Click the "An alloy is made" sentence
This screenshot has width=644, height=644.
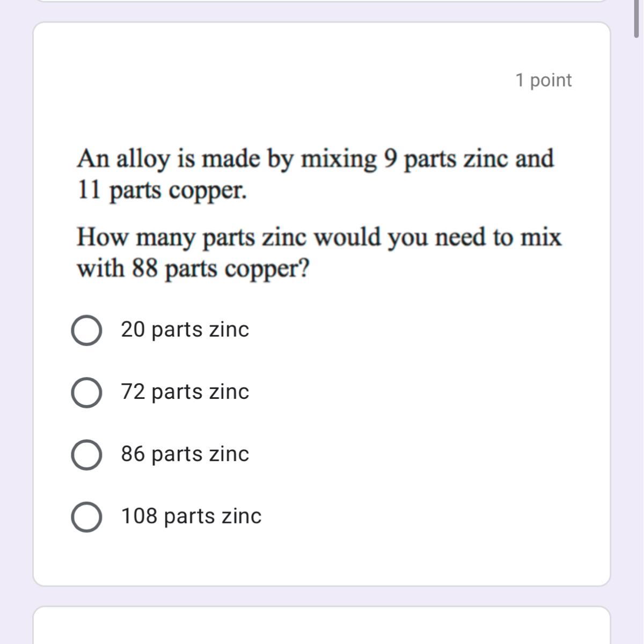[x=315, y=159]
